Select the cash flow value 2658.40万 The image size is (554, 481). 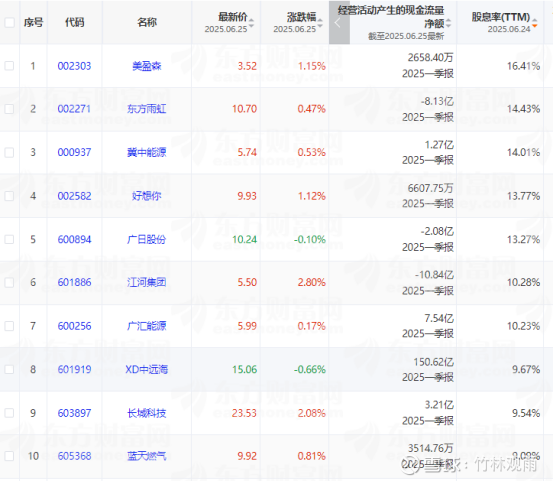coord(430,57)
